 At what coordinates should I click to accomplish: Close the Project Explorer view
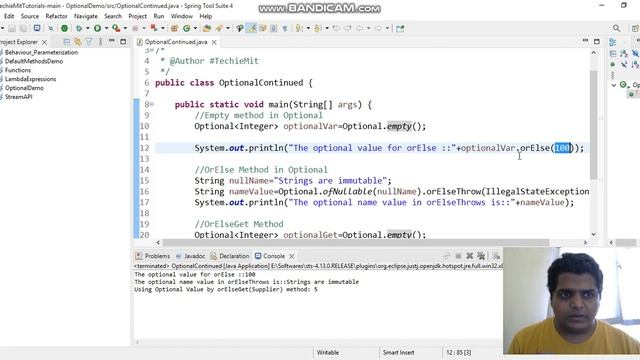(x=44, y=42)
